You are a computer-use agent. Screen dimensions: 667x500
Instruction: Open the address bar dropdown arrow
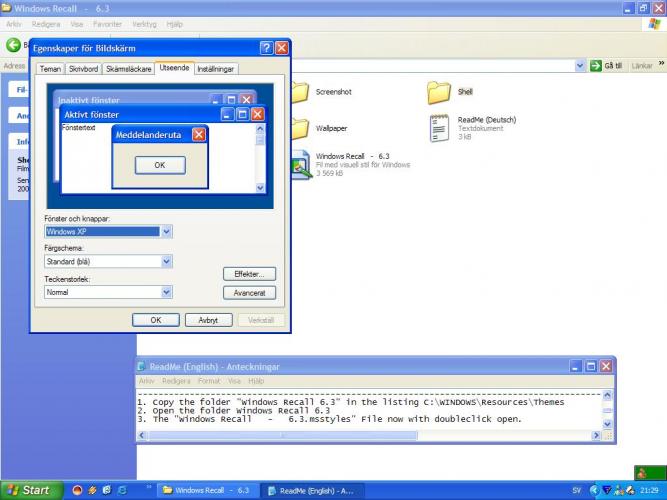(581, 66)
